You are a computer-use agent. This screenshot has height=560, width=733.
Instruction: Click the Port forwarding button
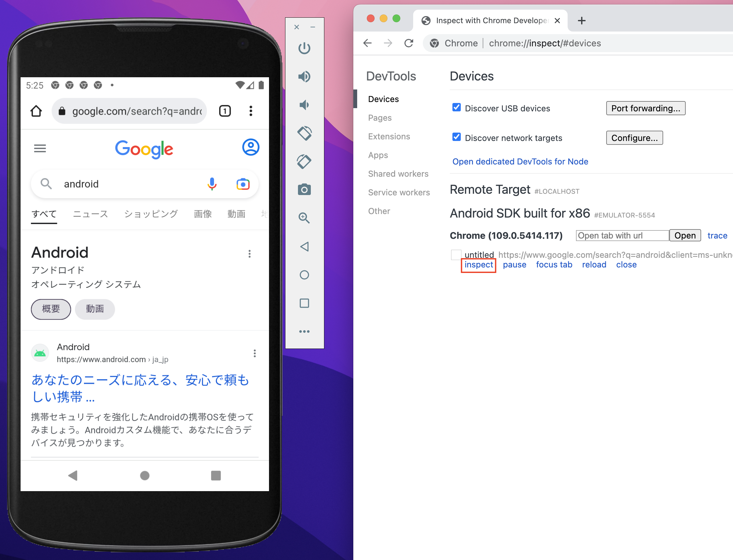click(x=645, y=108)
